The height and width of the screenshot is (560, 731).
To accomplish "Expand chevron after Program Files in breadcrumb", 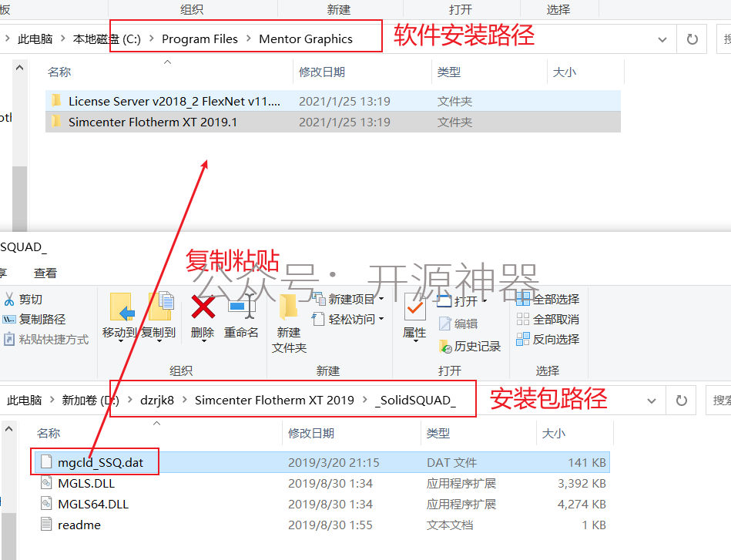I will (x=249, y=39).
